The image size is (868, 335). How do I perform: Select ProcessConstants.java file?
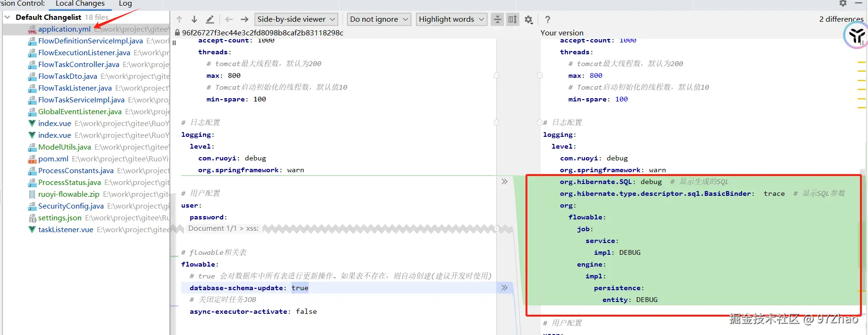[x=76, y=170]
